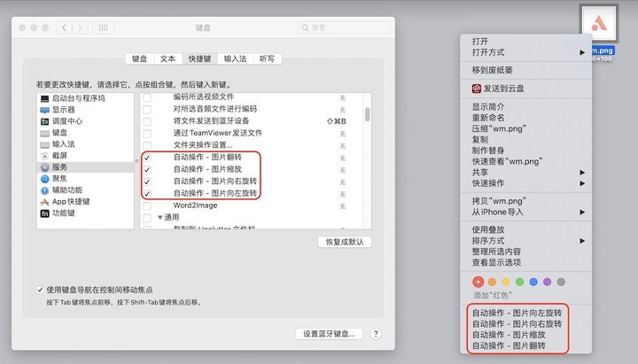Uncheck 自动操作 - 图片缩放 service checkbox
638x364 pixels.
[147, 169]
